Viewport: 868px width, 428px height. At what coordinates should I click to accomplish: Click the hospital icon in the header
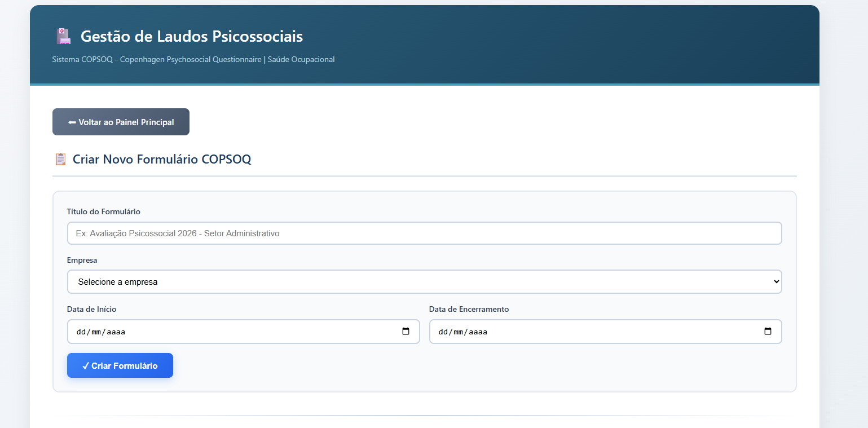click(63, 37)
